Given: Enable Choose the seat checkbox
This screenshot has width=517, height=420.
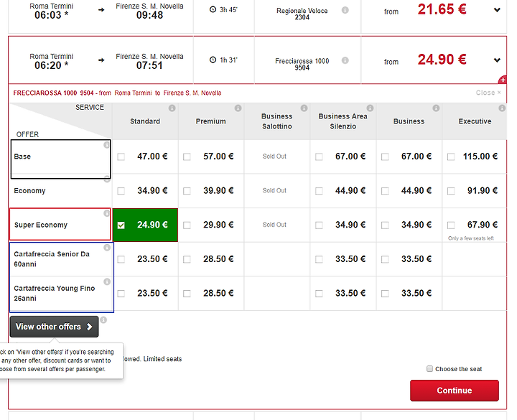Looking at the screenshot, I should 429,368.
